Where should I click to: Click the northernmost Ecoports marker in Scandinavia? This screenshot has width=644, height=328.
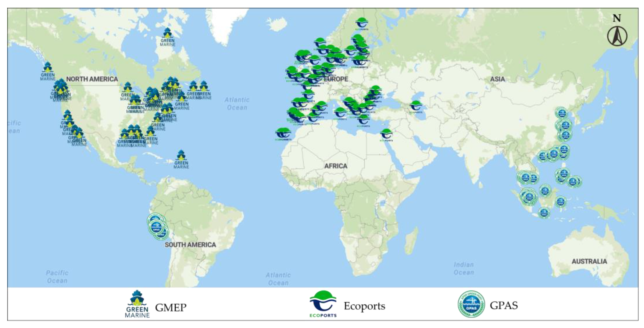pos(361,23)
